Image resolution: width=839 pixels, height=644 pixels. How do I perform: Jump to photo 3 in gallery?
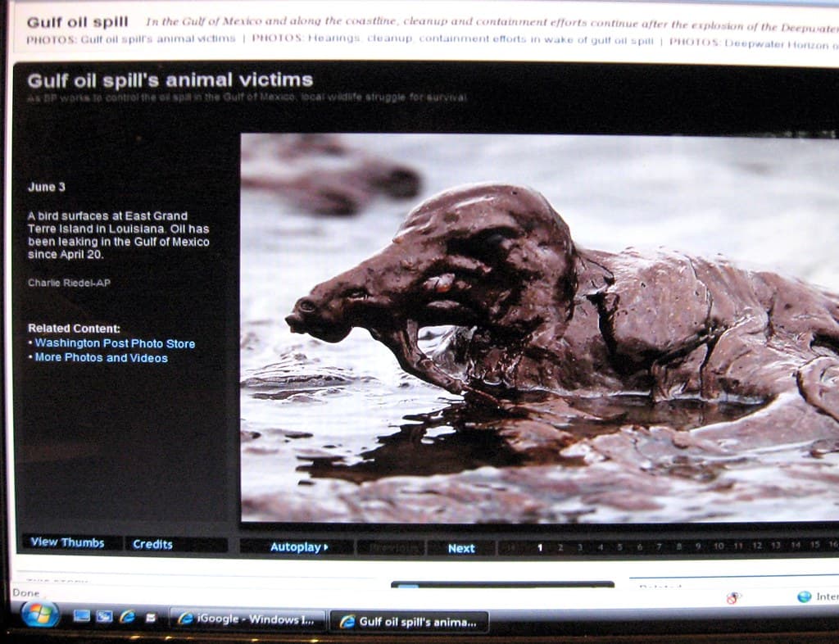pyautogui.click(x=580, y=547)
